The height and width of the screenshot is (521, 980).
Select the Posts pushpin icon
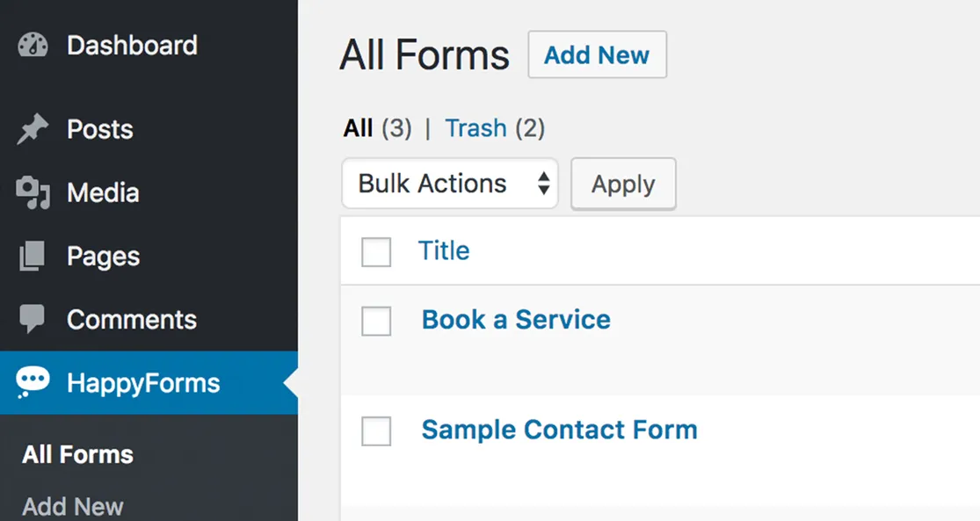tap(32, 128)
